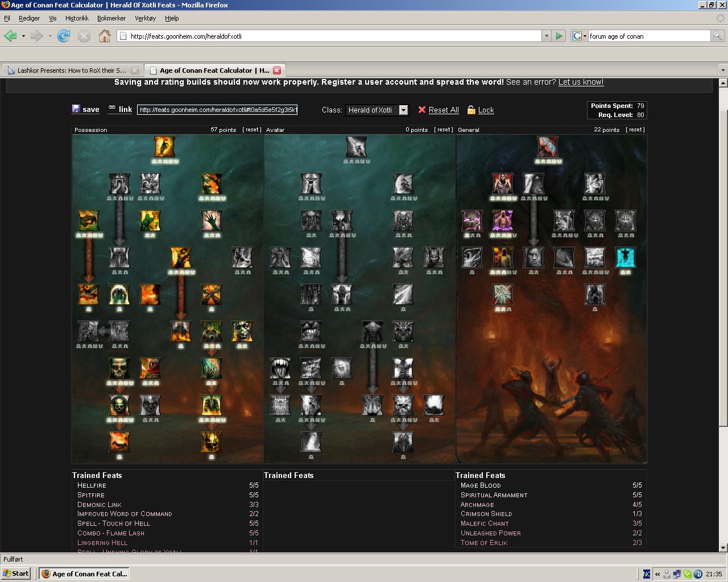Open the Forward button history dropdown arrow
728x582 pixels.
tap(50, 36)
